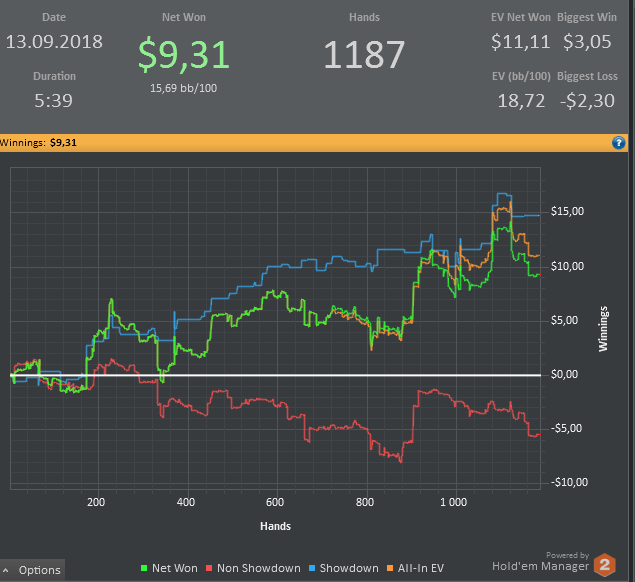Click the Duration header label
This screenshot has height=582, width=635.
54,76
